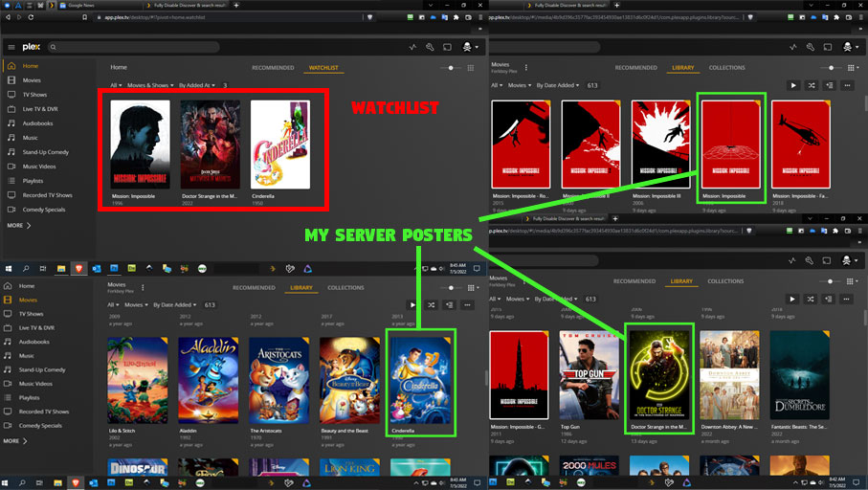Click Play button in the Aladdin library window
The height and width of the screenshot is (490, 868).
click(412, 304)
